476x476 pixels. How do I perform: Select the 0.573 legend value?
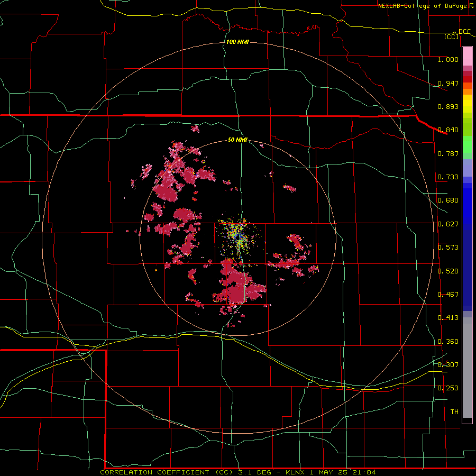tap(448, 248)
